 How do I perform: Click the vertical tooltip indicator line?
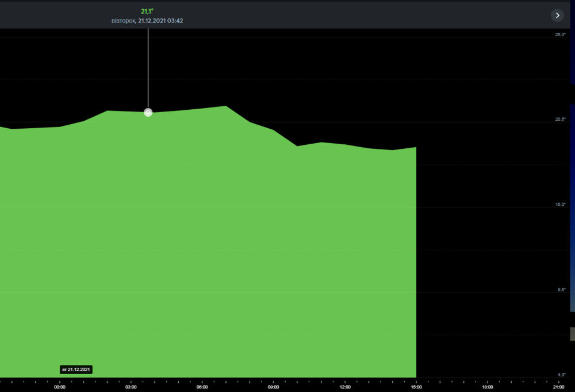pos(148,68)
